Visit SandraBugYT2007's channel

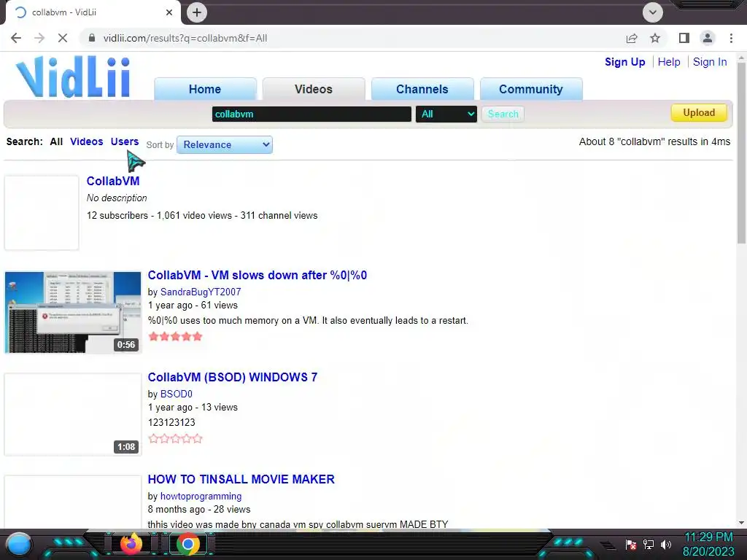201,292
